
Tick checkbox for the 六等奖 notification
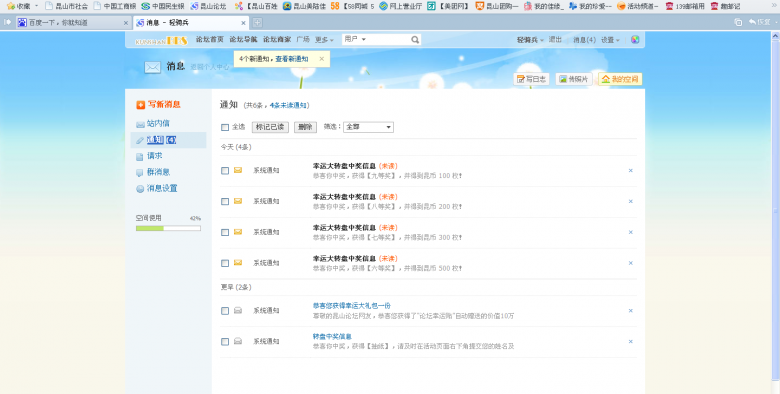tap(225, 263)
